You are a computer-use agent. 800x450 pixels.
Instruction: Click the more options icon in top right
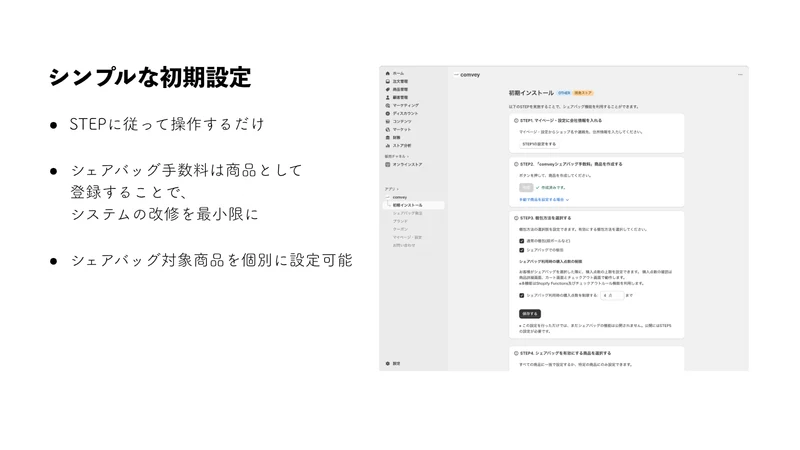click(740, 75)
